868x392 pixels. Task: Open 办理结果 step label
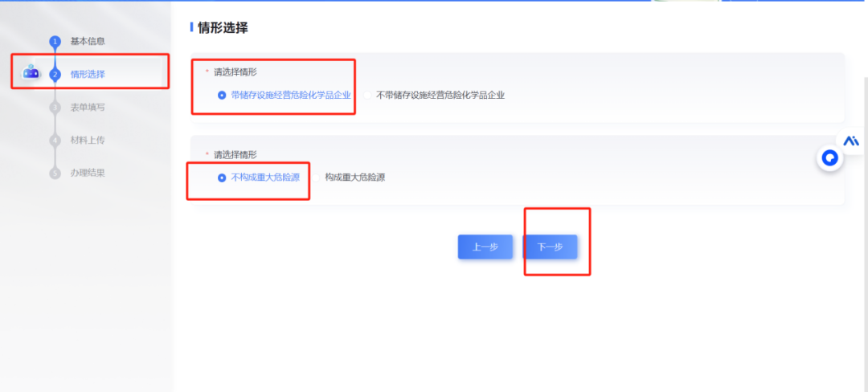point(88,173)
